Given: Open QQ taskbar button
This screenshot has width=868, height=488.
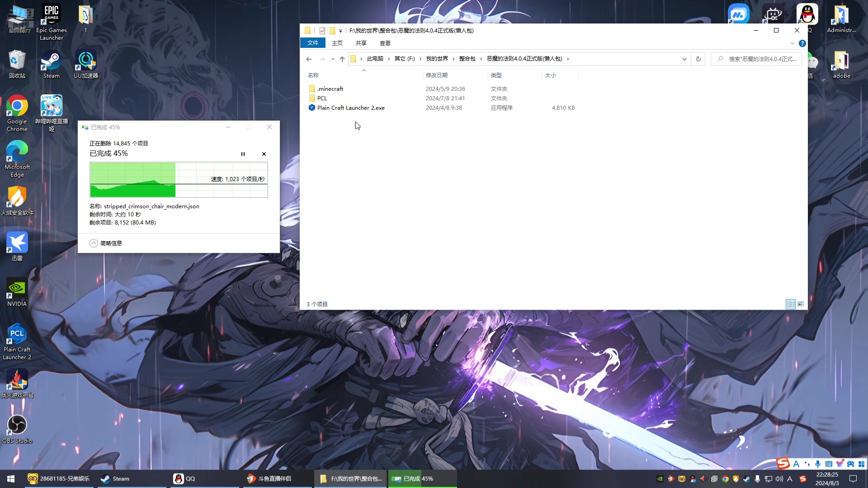Looking at the screenshot, I should click(x=204, y=479).
